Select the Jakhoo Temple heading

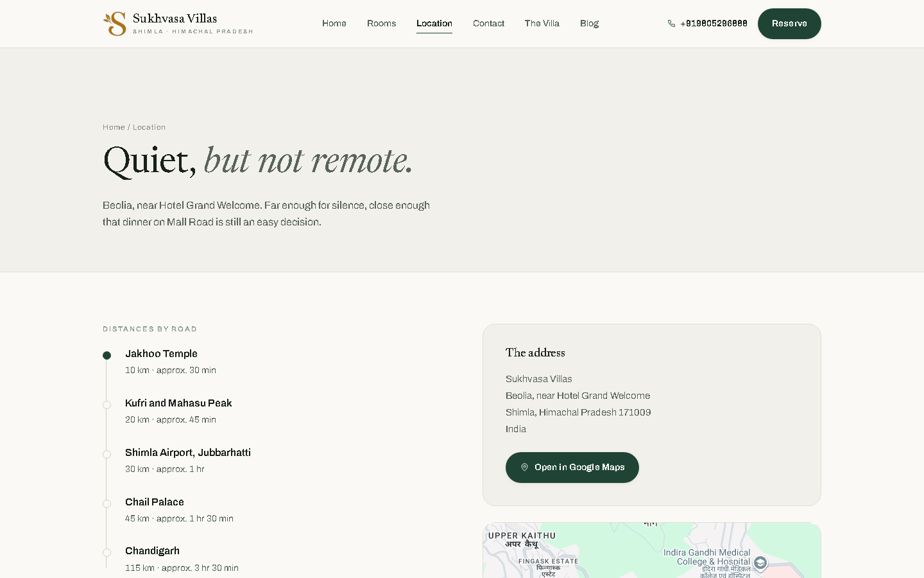161,354
